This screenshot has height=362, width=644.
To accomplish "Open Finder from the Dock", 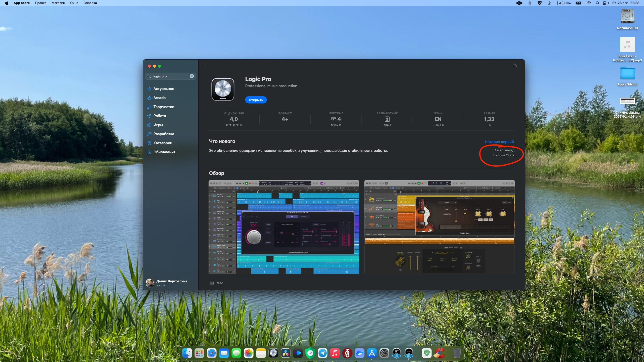I will pos(187,353).
